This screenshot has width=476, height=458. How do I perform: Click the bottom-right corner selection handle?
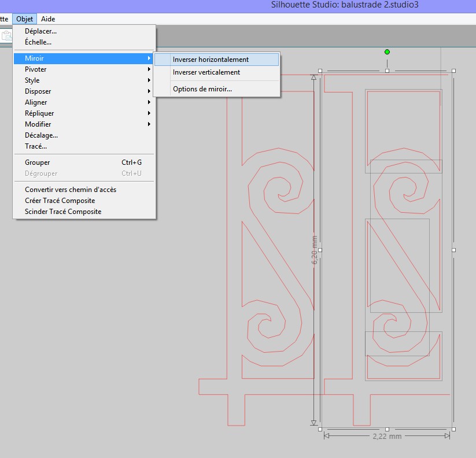pos(454,429)
